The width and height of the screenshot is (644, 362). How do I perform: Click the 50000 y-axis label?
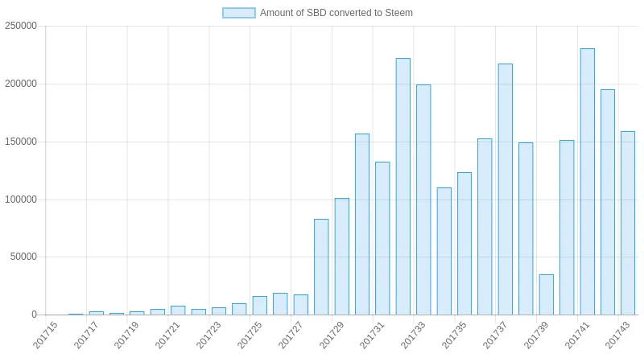23,257
